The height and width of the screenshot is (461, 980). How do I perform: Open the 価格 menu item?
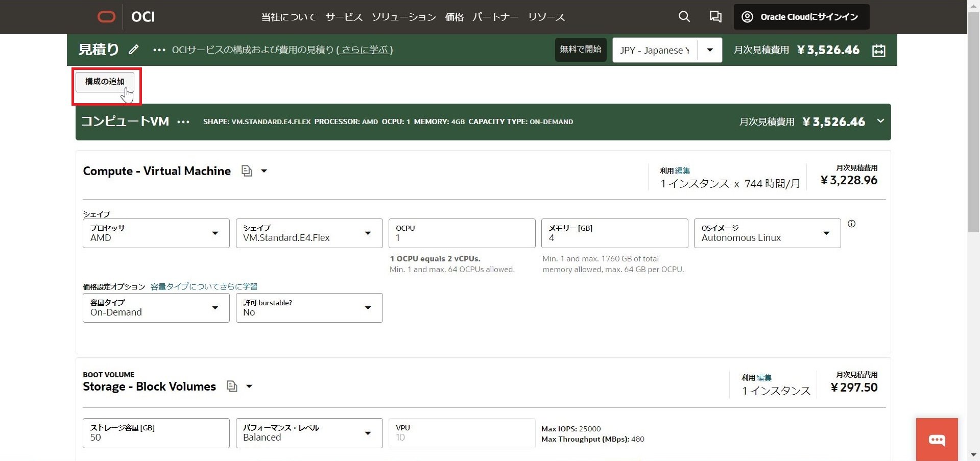coord(454,17)
